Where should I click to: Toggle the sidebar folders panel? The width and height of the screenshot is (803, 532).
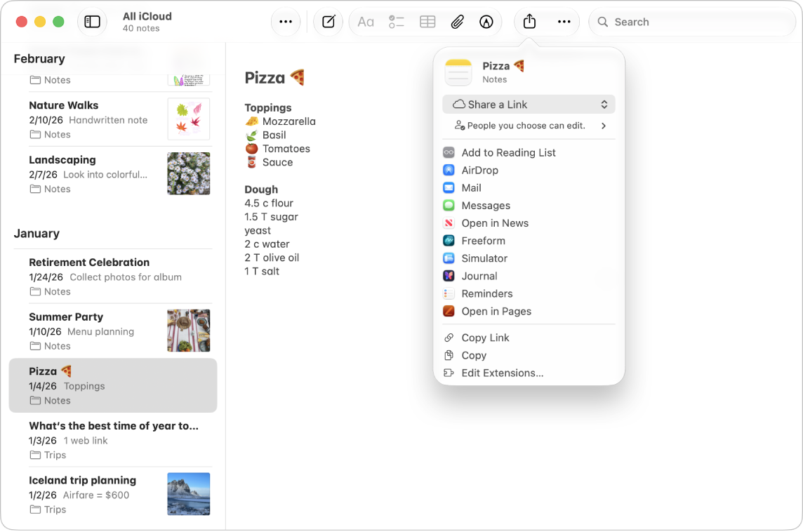pyautogui.click(x=92, y=22)
